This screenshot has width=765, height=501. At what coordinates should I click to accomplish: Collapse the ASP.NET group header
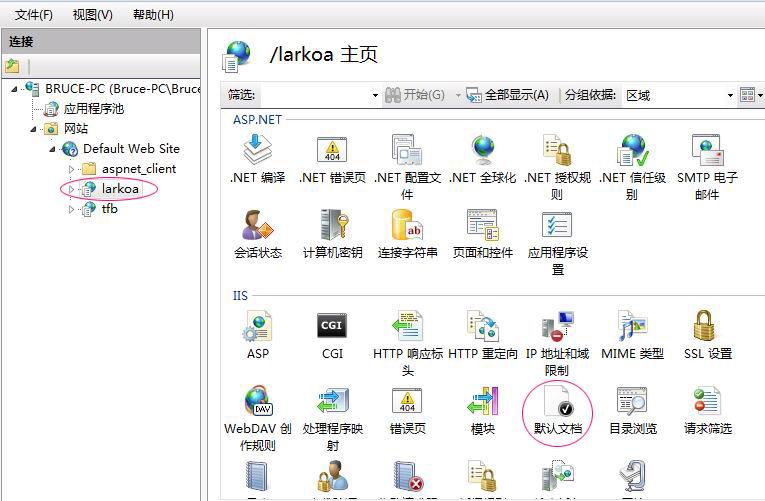coord(257,120)
